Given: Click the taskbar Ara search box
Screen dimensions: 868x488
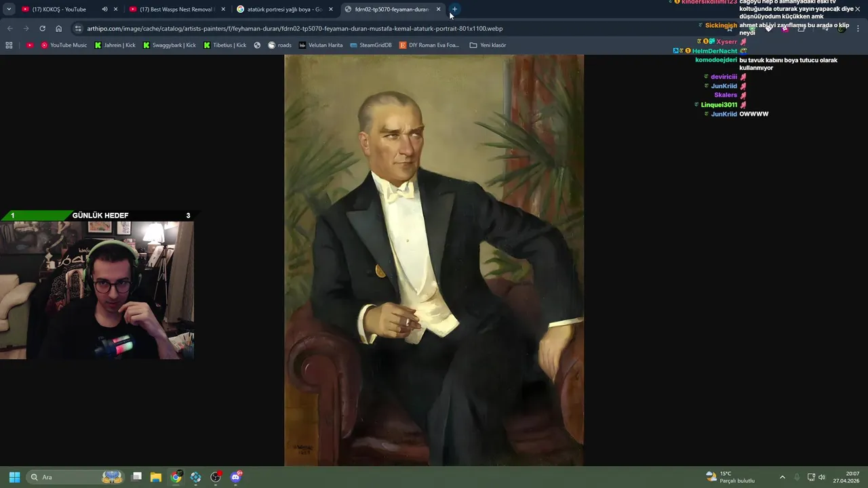Looking at the screenshot, I should (x=75, y=477).
